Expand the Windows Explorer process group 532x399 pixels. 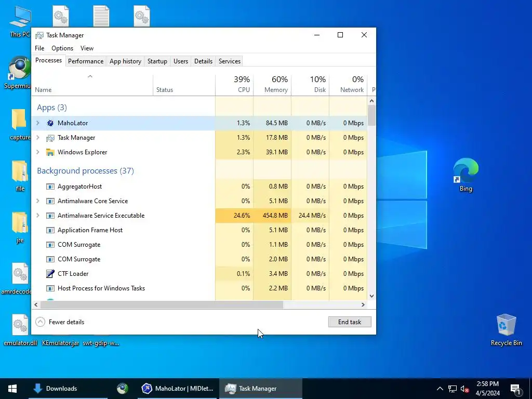coord(38,152)
